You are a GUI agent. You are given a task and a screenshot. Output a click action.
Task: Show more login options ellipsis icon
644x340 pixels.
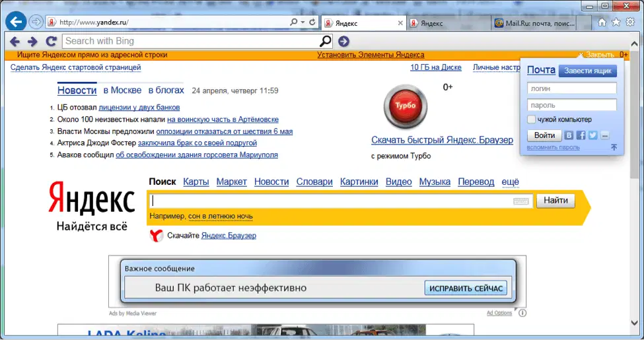(x=604, y=135)
